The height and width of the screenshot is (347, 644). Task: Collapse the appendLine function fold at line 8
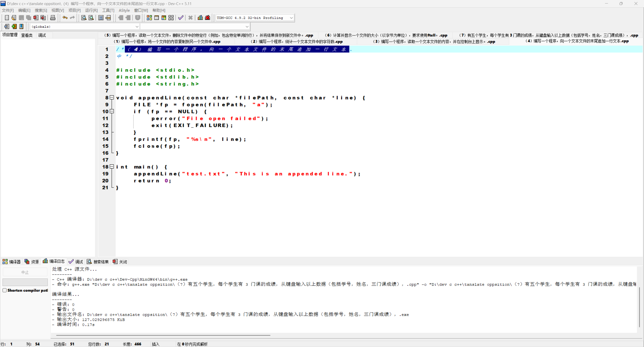point(112,98)
